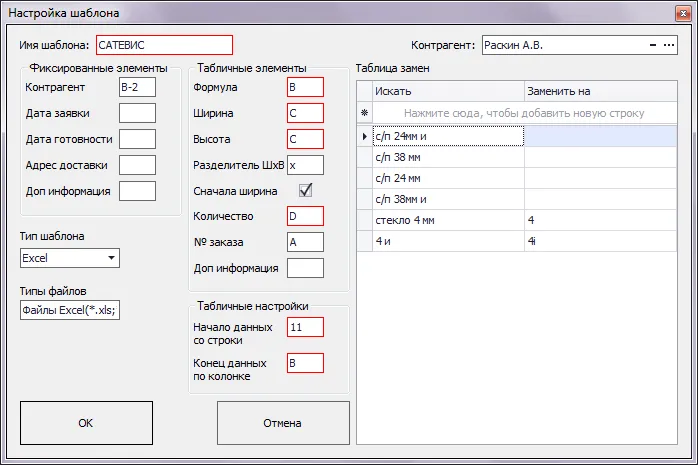
Task: Click the row to add a new replacement
Action: [524, 113]
